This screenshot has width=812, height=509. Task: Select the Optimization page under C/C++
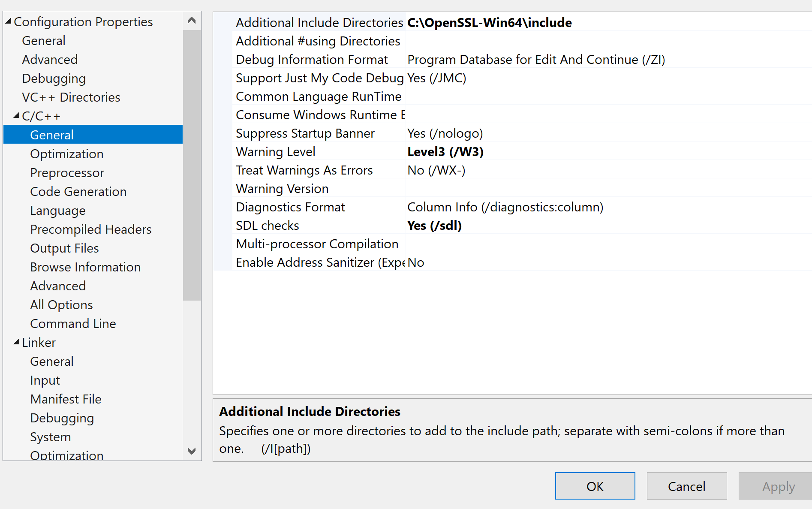point(66,154)
